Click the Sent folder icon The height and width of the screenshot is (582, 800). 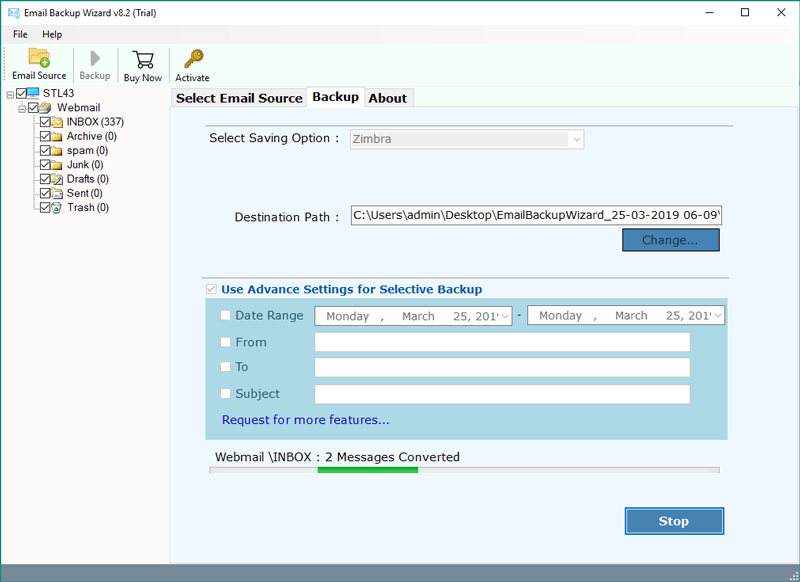(57, 194)
